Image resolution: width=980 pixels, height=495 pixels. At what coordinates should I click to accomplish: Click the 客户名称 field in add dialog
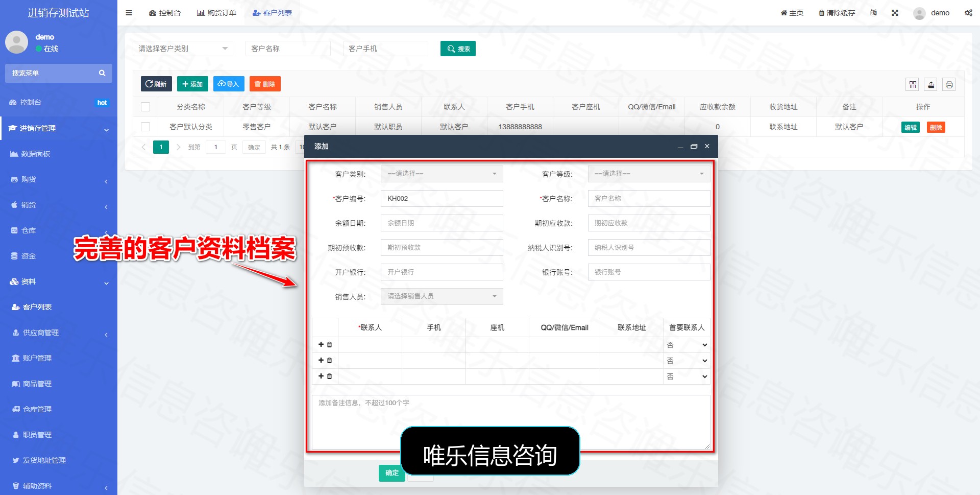(649, 198)
